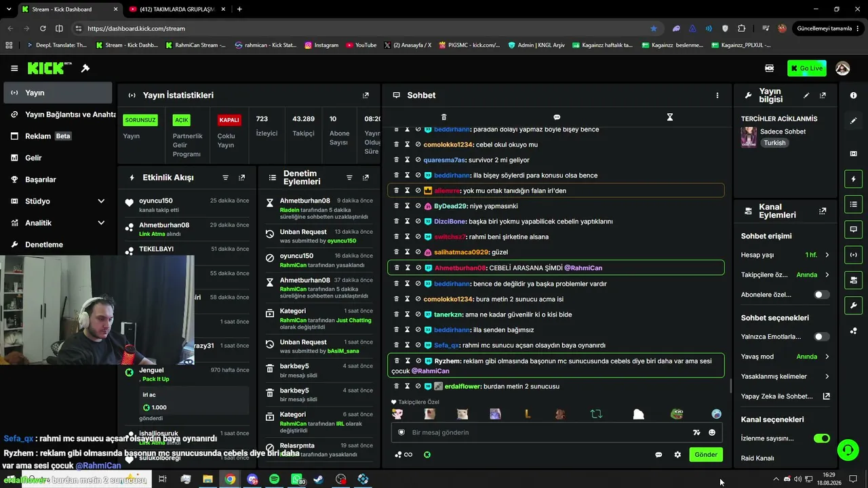Open the emoji picker in message box
This screenshot has height=488, width=868.
pos(712,432)
